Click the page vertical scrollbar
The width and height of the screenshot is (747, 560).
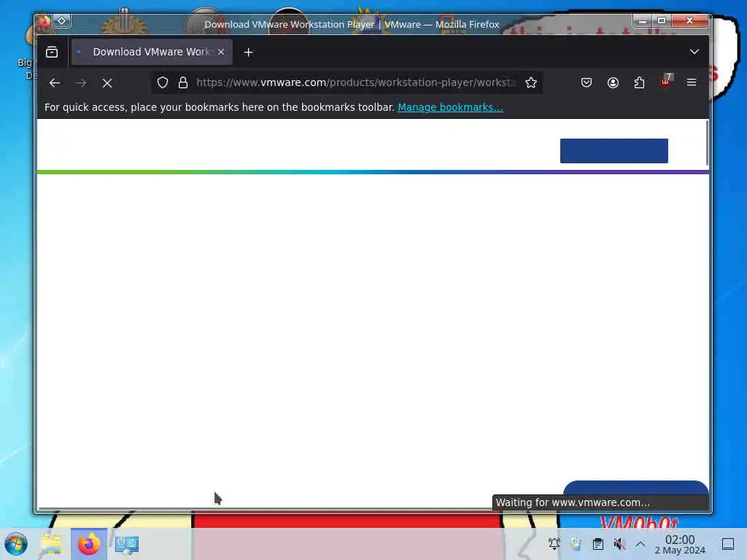[707, 143]
